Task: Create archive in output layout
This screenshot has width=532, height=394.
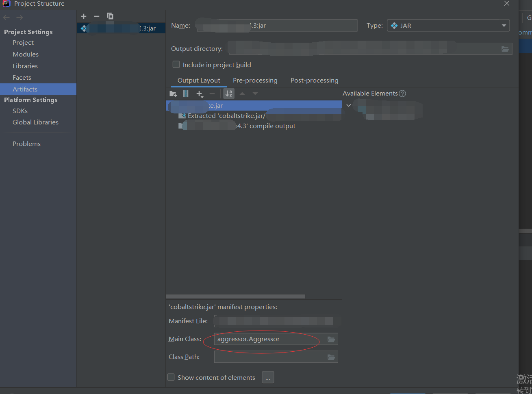Action: pyautogui.click(x=186, y=94)
